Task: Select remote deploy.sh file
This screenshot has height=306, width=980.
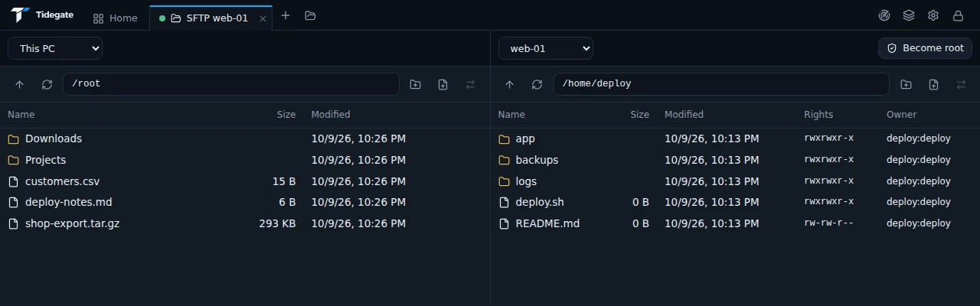Action: pyautogui.click(x=735, y=202)
